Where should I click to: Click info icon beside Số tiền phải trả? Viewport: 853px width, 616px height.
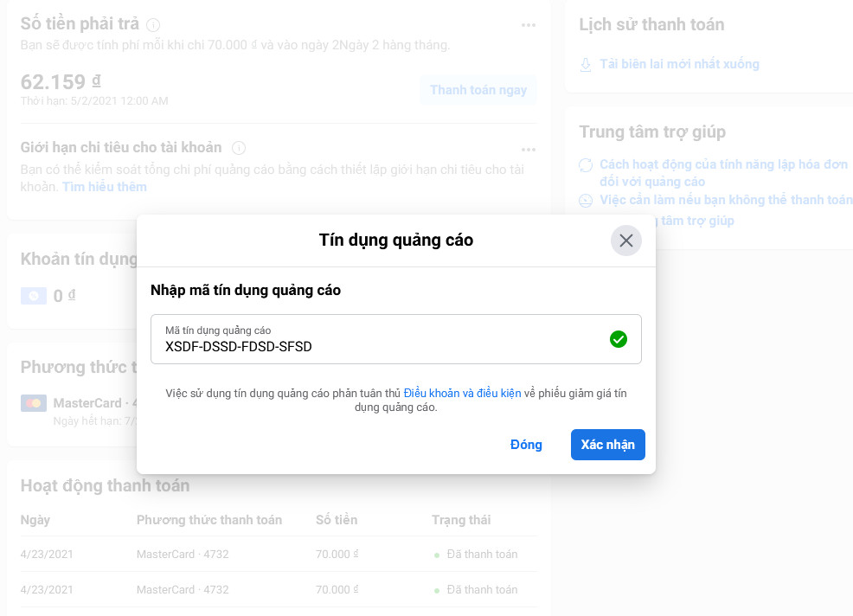153,25
